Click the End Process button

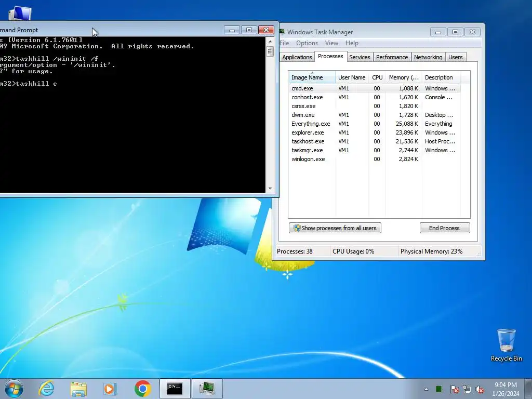pos(445,228)
